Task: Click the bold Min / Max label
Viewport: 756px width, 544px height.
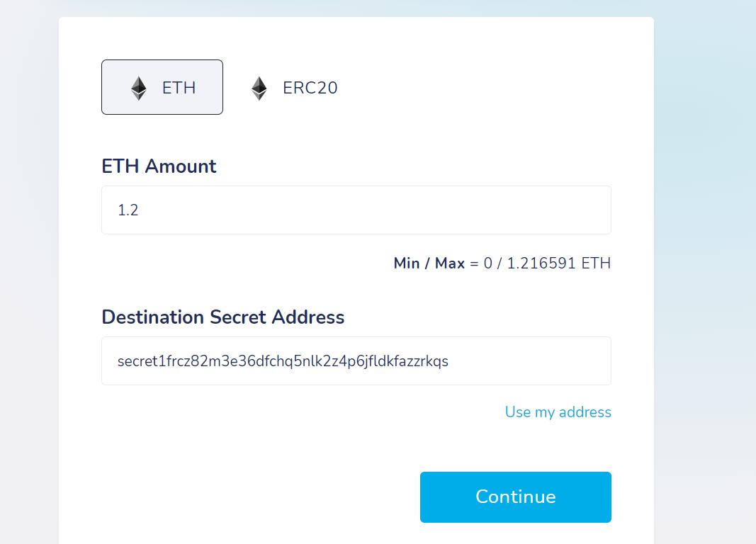Action: point(429,263)
